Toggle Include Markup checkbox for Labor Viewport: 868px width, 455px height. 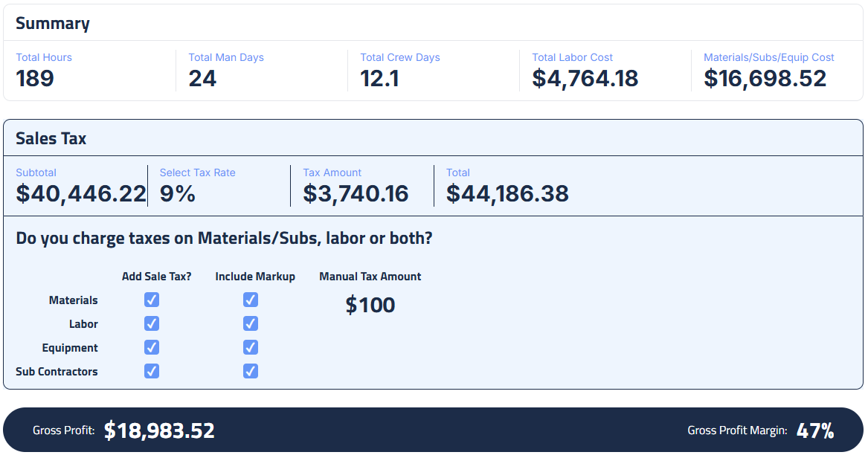click(251, 324)
